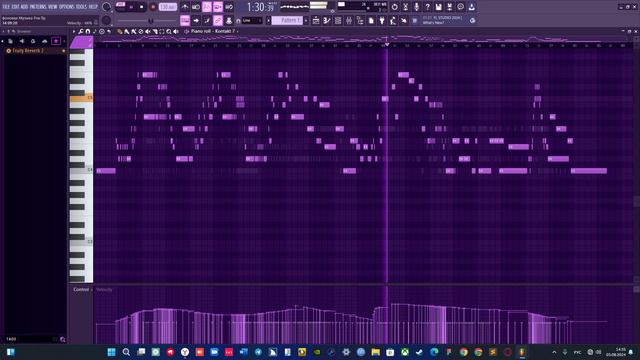Toggle pattern/song mode switch
The height and width of the screenshot is (360, 640).
(x=120, y=5)
